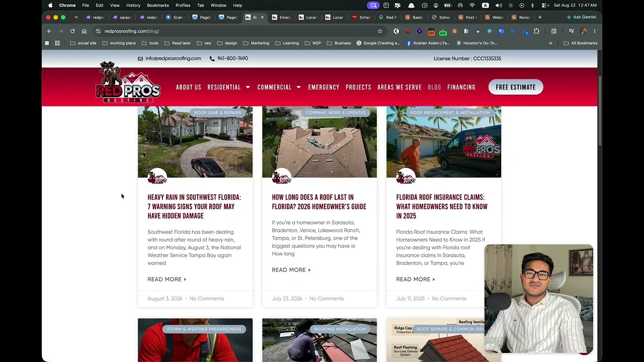Image resolution: width=644 pixels, height=362 pixels.
Task: Click the How Long Does a Roof Last thumbnail
Action: 319,142
